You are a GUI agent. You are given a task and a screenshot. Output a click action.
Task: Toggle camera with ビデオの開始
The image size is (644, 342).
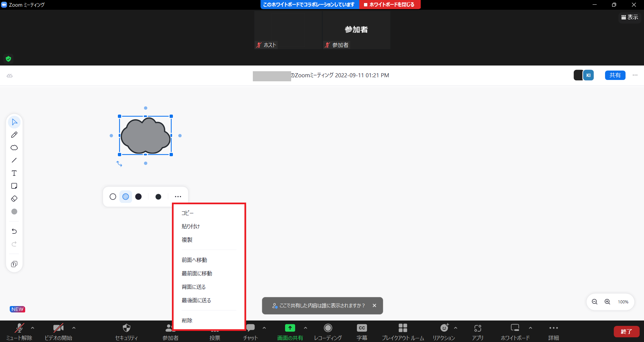pyautogui.click(x=58, y=331)
